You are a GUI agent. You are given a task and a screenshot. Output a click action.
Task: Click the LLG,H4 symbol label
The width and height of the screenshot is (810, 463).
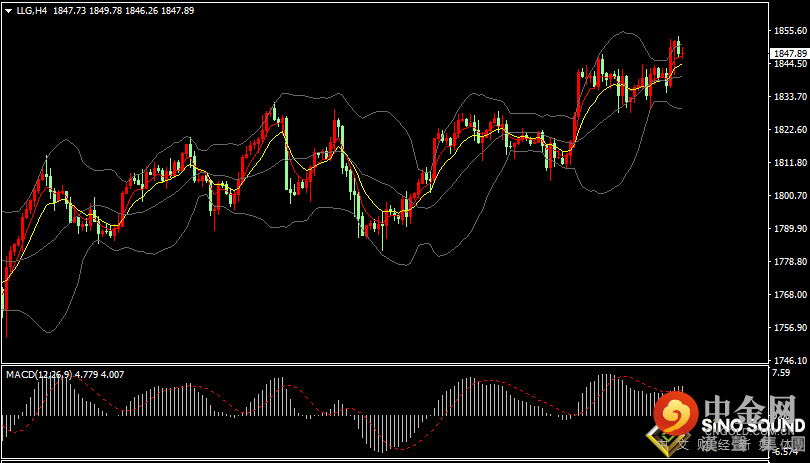click(31, 11)
